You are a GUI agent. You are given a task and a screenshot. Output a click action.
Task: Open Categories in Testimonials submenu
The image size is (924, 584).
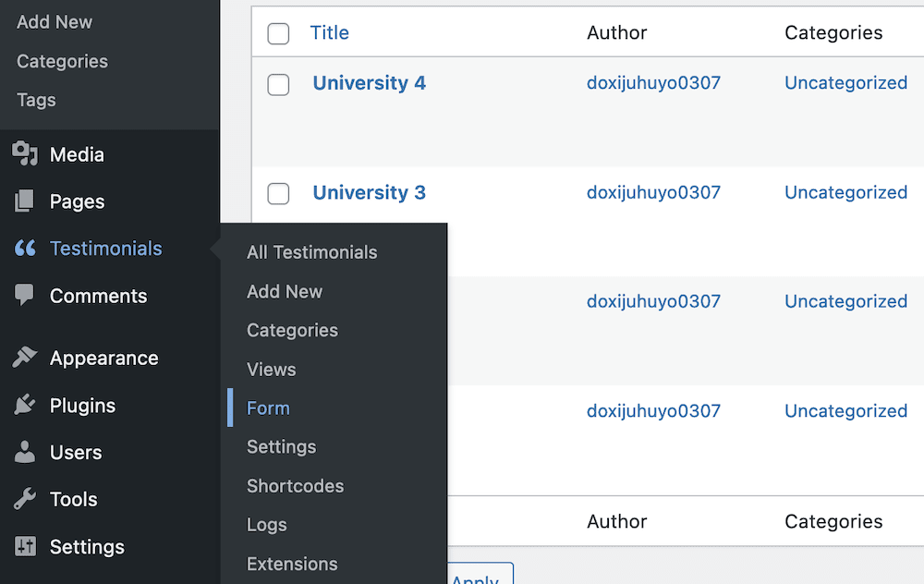[292, 330]
